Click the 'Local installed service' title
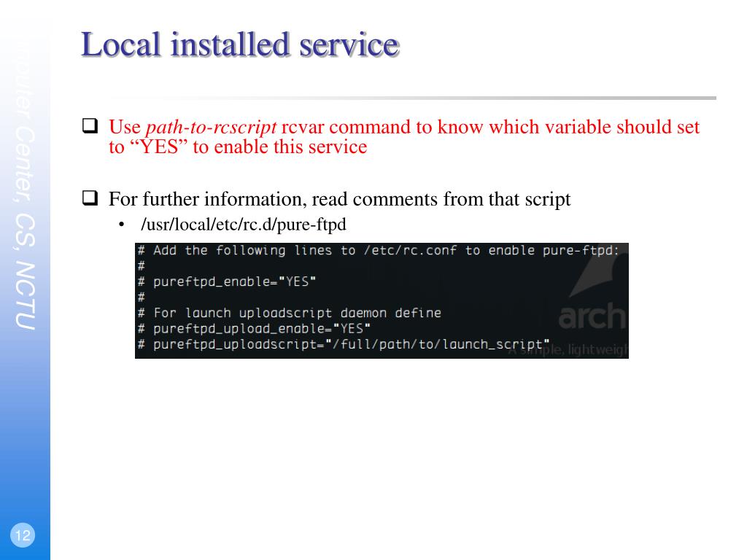The height and width of the screenshot is (560, 747). click(240, 44)
